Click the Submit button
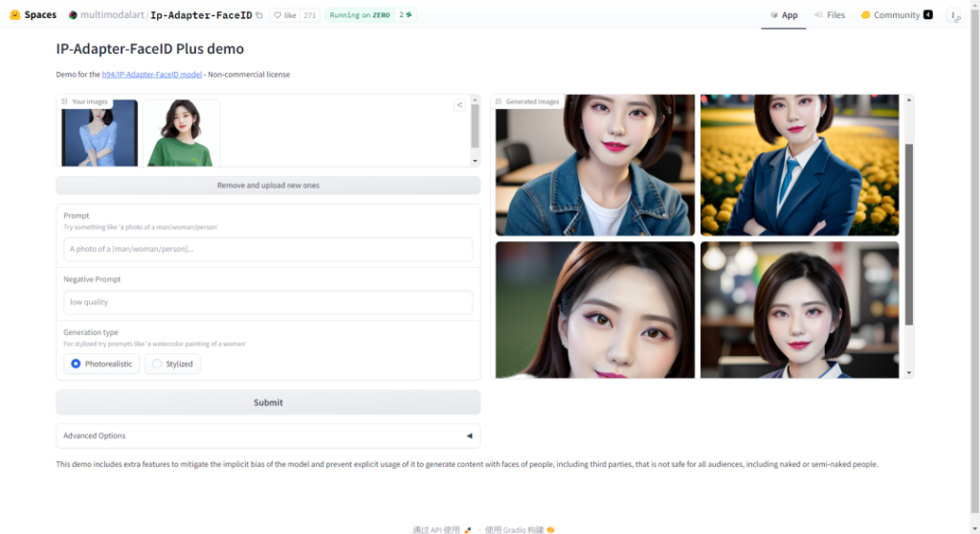 (x=268, y=402)
